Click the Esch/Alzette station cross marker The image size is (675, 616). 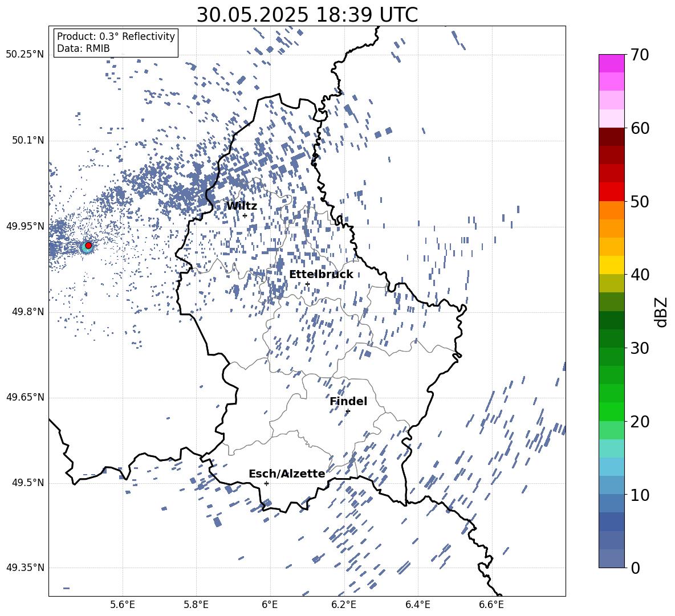tap(266, 483)
